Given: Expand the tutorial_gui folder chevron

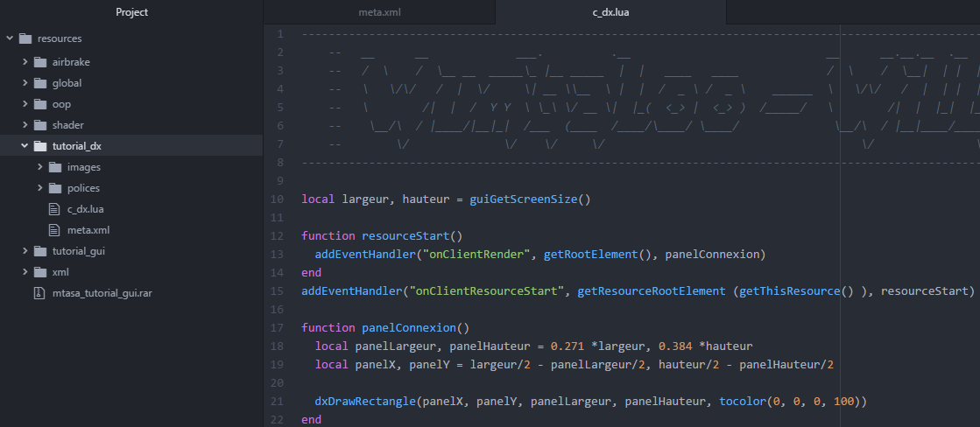Looking at the screenshot, I should (x=25, y=251).
